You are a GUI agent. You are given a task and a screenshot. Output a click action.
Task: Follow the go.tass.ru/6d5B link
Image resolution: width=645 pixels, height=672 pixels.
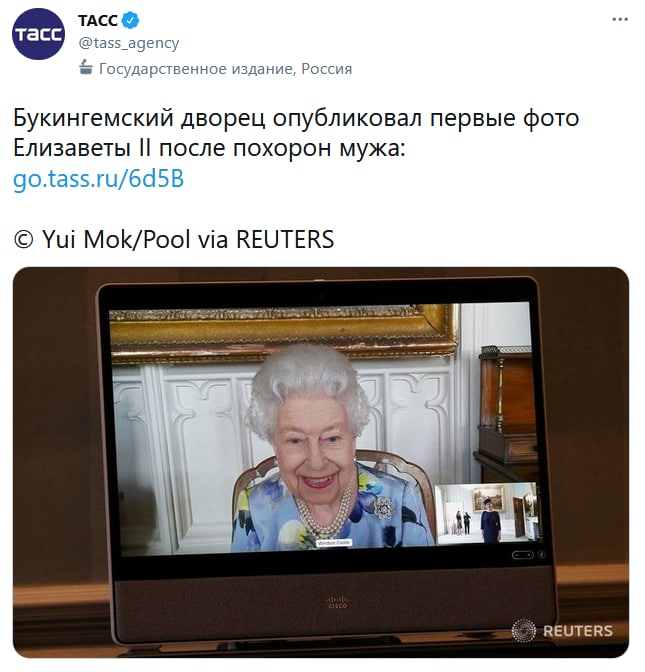click(99, 178)
